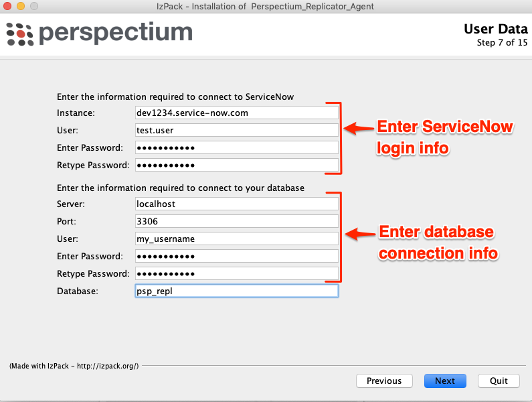Click the Perspectium logo icon
This screenshot has height=402, width=532.
[x=19, y=34]
